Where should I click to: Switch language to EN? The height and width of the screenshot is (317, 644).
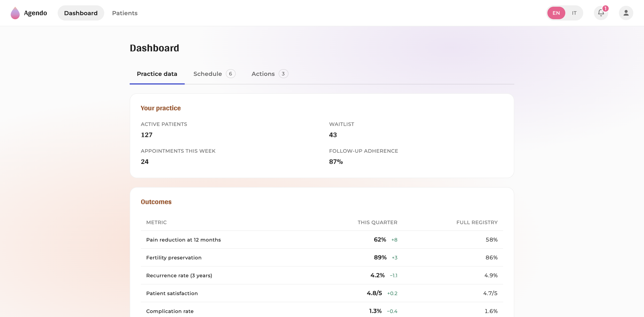click(x=556, y=13)
